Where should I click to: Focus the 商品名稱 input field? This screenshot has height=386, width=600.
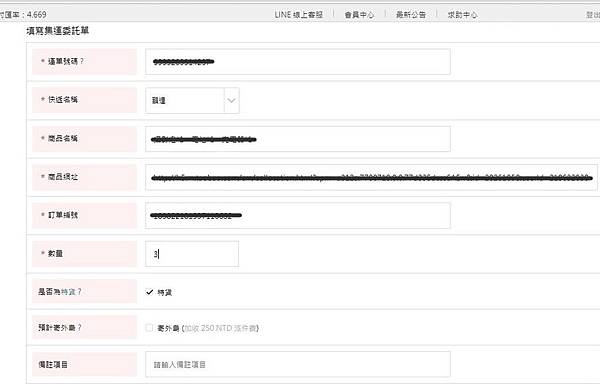click(298, 139)
